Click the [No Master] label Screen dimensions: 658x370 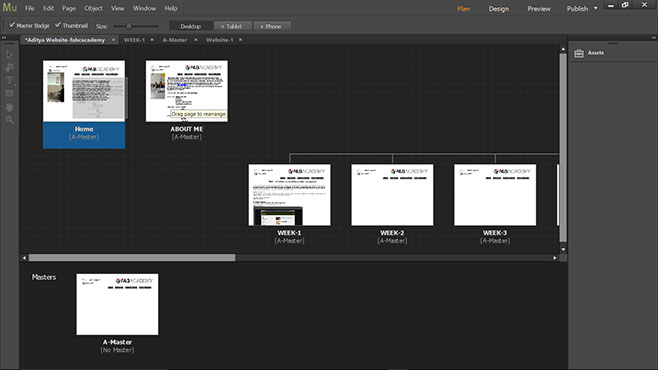118,350
